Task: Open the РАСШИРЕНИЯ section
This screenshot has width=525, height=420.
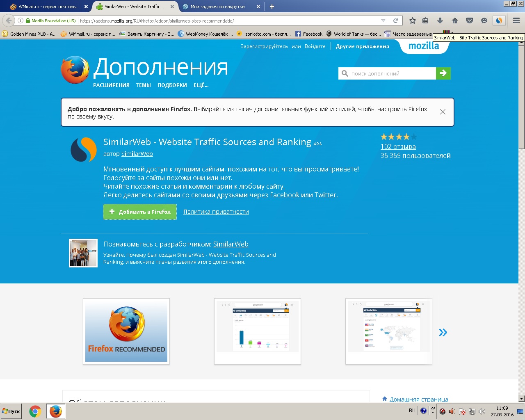Action: (111, 85)
